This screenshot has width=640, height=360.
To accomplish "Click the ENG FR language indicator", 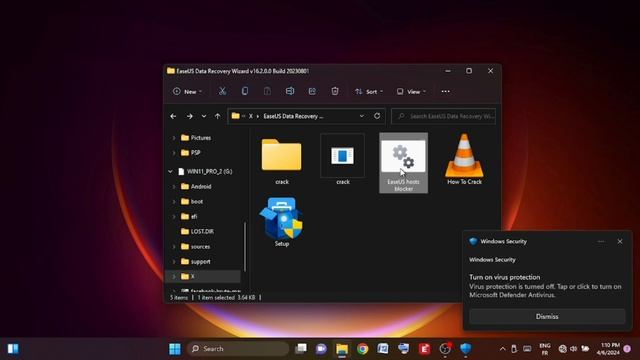I will [x=545, y=349].
